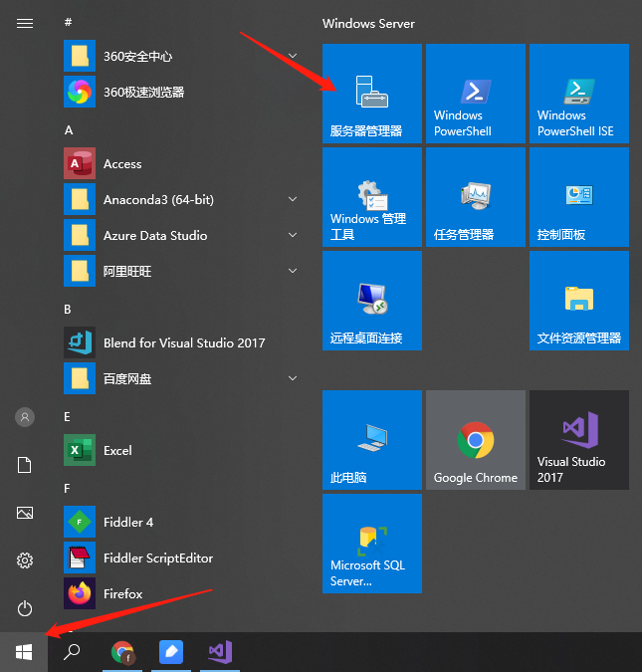Click the user account icon in sidebar
The width and height of the screenshot is (642, 672).
point(25,417)
